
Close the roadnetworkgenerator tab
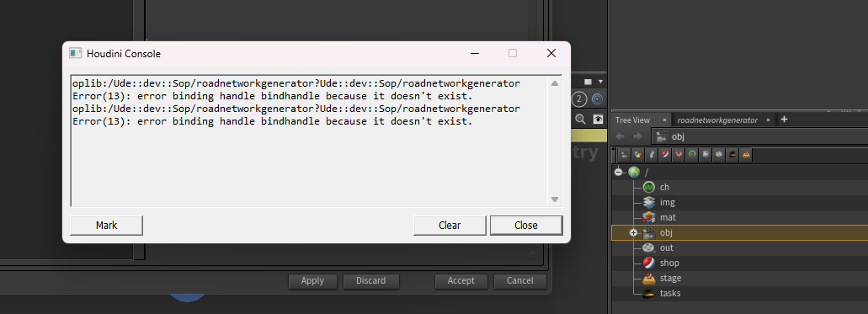(x=769, y=120)
